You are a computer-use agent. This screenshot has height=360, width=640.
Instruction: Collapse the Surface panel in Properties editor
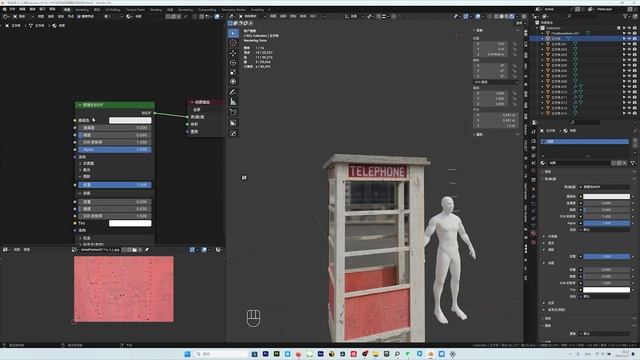click(543, 179)
